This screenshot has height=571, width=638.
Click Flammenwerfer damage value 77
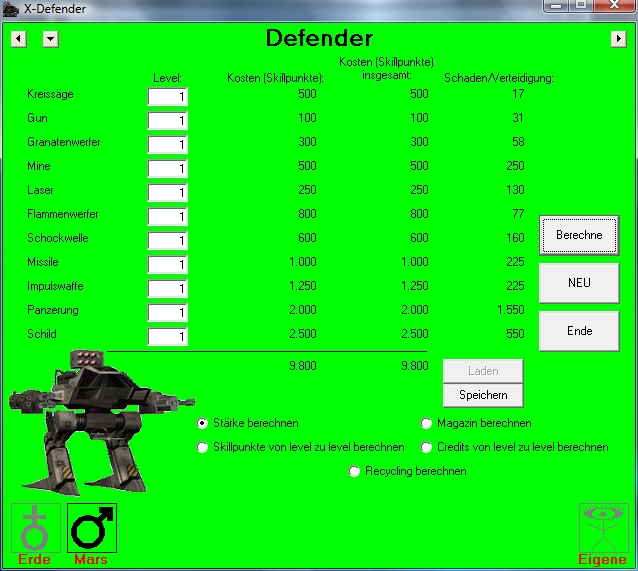[518, 214]
